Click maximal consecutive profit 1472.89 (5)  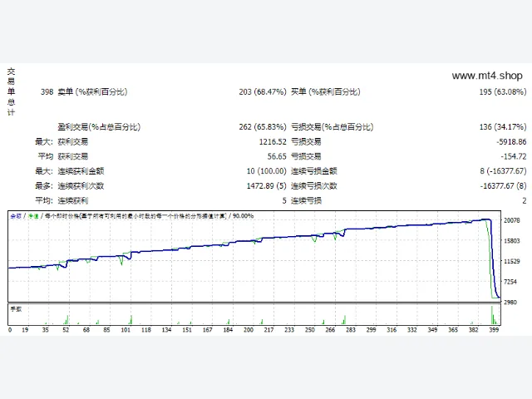pos(266,186)
